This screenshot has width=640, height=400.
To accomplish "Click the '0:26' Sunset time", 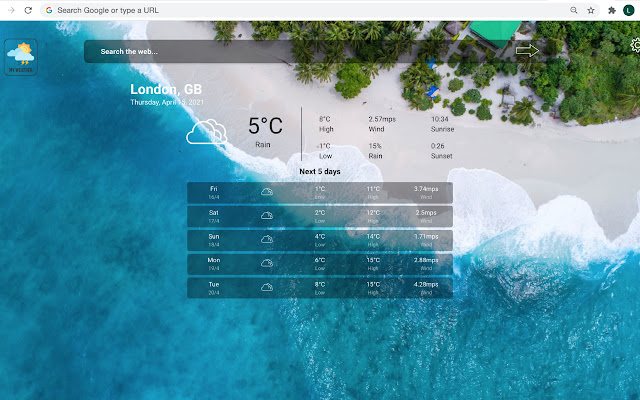I will coord(438,146).
